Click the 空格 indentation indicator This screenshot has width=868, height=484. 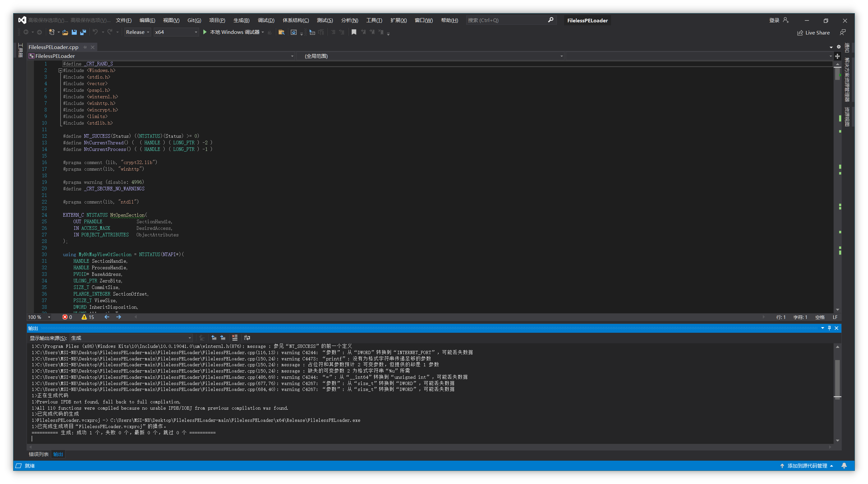coord(819,317)
